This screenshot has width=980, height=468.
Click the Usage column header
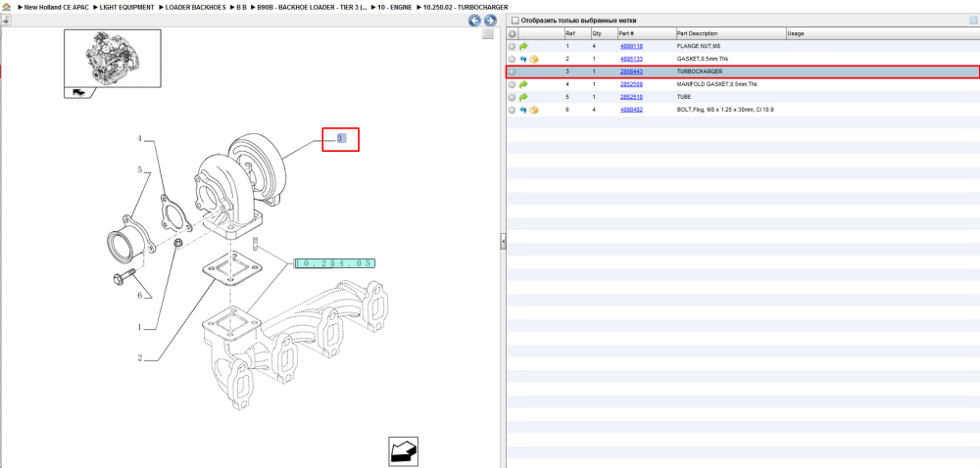coord(881,33)
